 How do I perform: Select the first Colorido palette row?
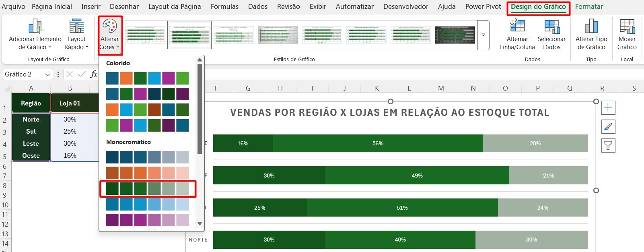click(147, 78)
